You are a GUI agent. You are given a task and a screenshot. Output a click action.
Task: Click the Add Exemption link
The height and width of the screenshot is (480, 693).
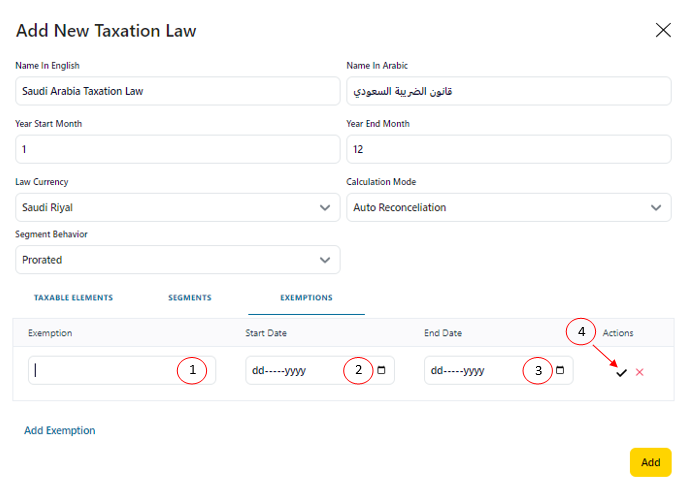(x=60, y=430)
